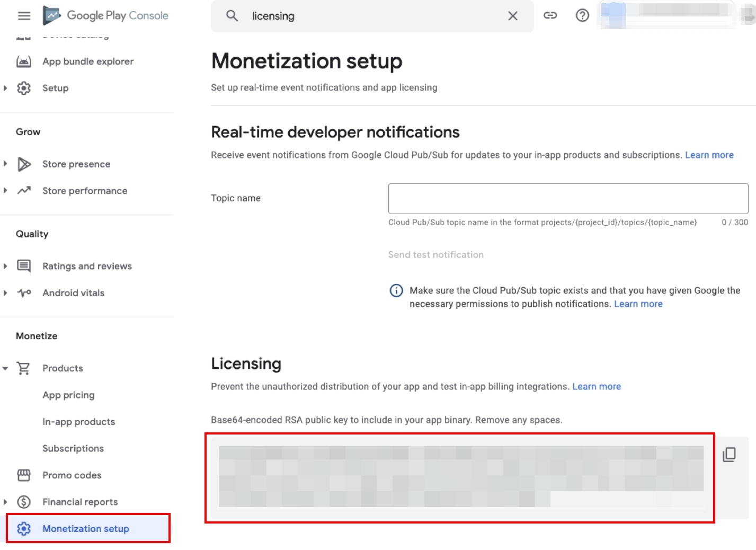This screenshot has width=756, height=550.
Task: Expand the Financial reports arrow
Action: point(5,502)
